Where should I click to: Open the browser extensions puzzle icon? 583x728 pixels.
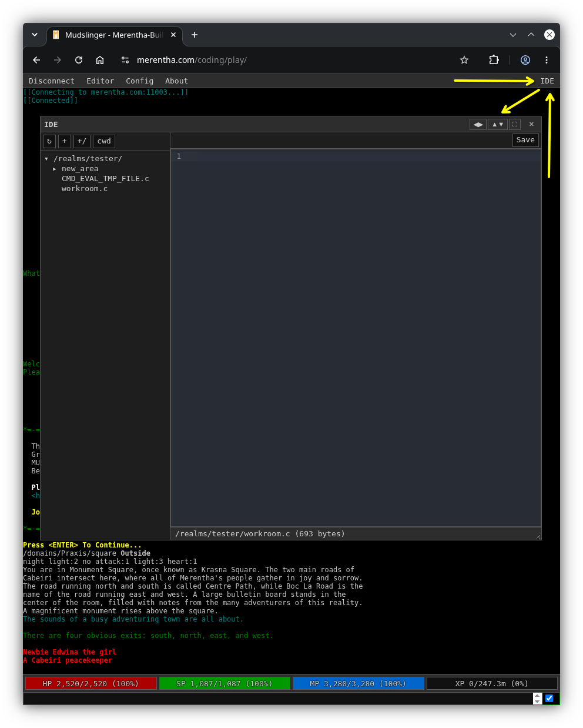[494, 60]
